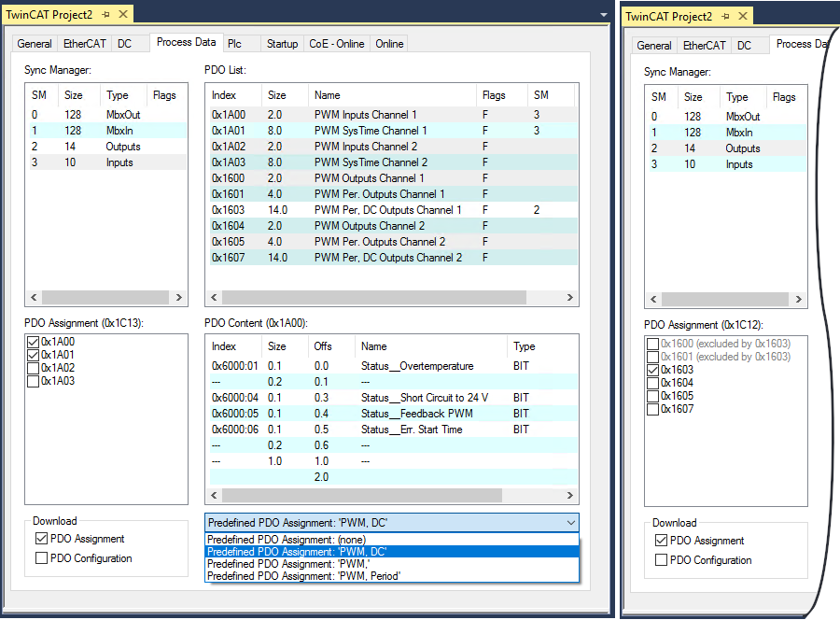Enable Download PDO Configuration checkbox in right window

click(661, 560)
